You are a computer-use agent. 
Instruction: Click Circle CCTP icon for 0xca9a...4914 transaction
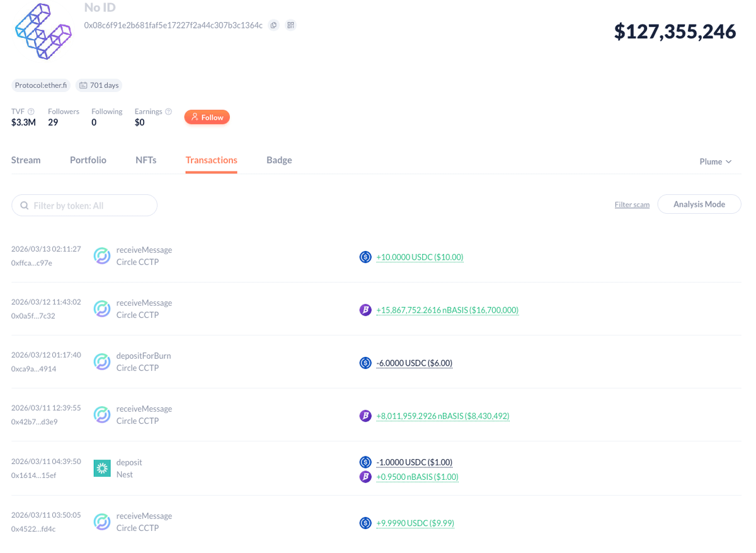[x=102, y=362]
